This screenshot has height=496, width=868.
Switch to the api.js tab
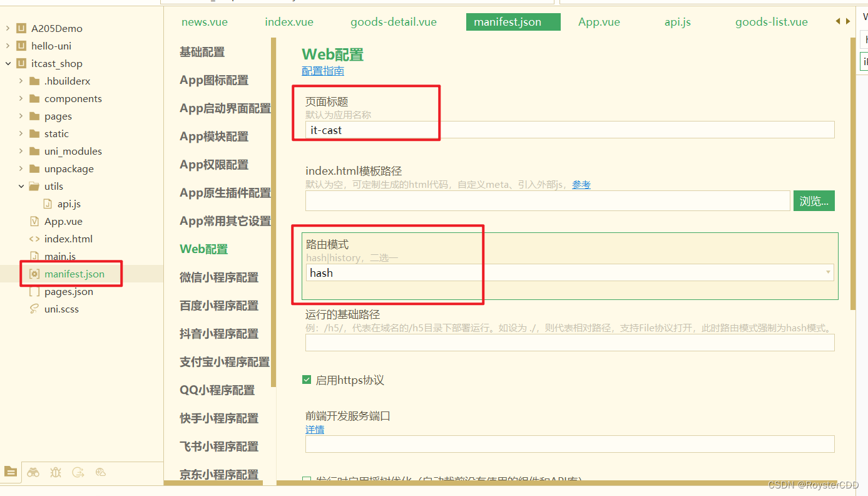pos(678,22)
